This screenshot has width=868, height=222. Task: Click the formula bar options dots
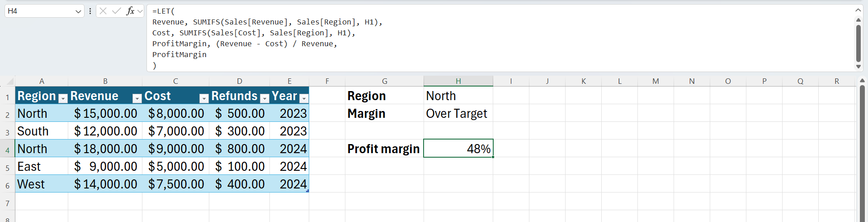pyautogui.click(x=90, y=11)
